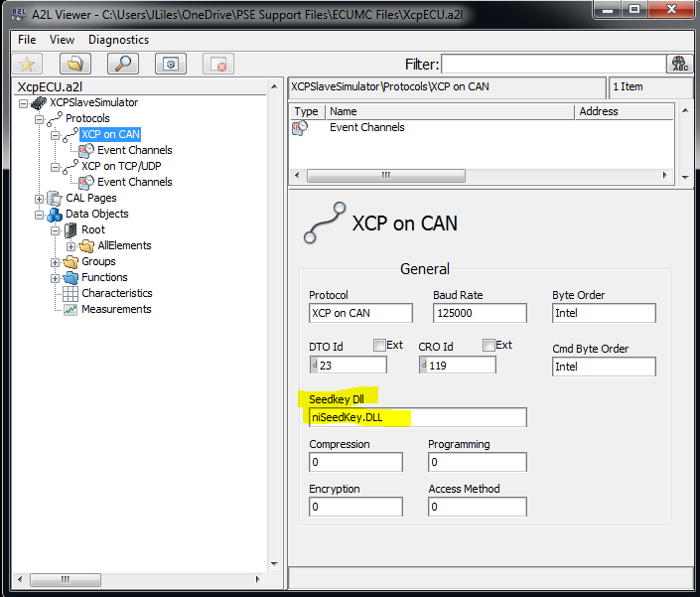Click the Encryption value field
Screen dimensions: 700x597
(355, 507)
